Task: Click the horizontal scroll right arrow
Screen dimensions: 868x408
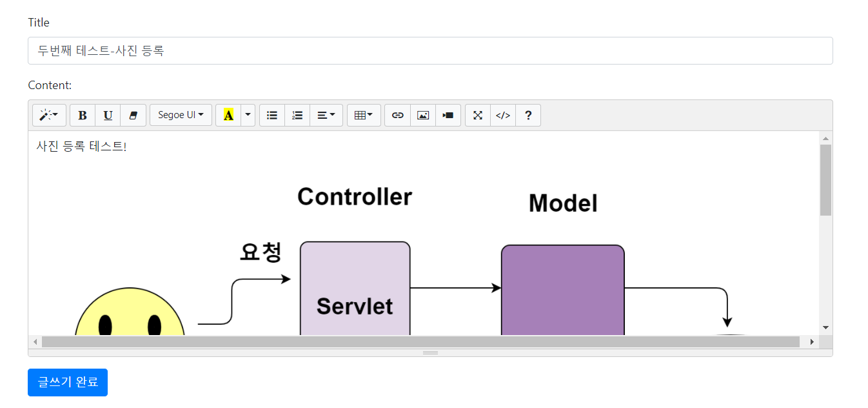Action: click(812, 342)
